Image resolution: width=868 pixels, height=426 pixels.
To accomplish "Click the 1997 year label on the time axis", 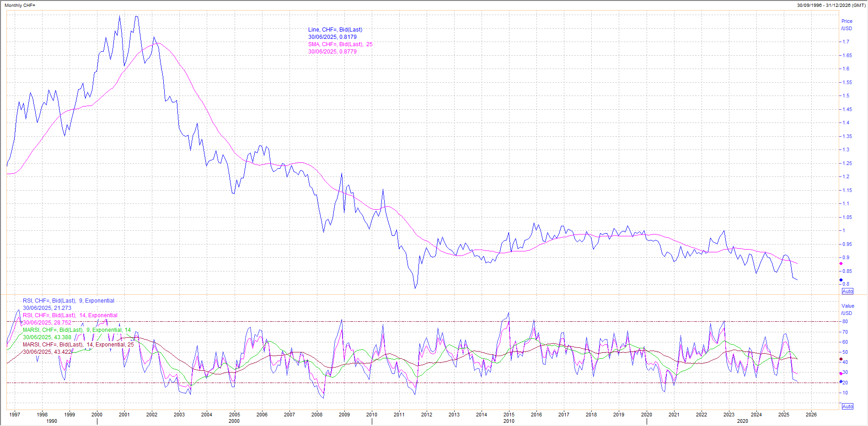I will click(15, 415).
